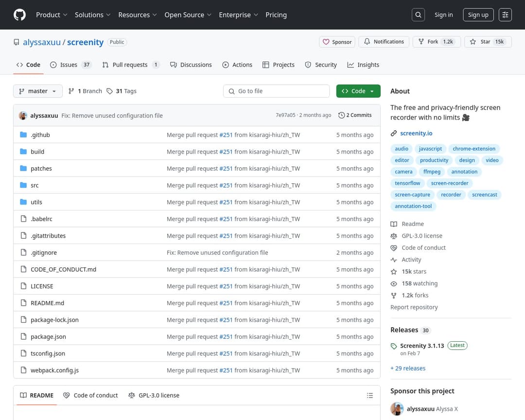Screen dimensions: 525x420
Task: Click the file icon for LICENSE
Action: click(x=23, y=286)
